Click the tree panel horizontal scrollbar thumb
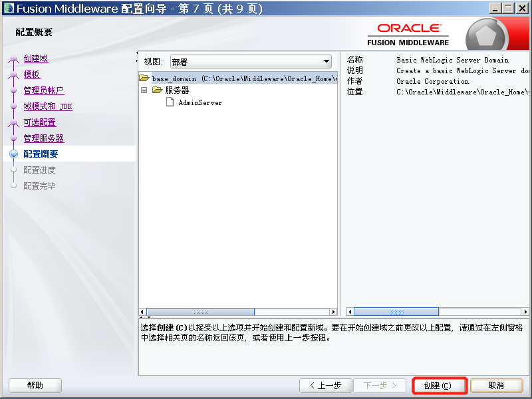Image resolution: width=532 pixels, height=399 pixels. (201, 312)
